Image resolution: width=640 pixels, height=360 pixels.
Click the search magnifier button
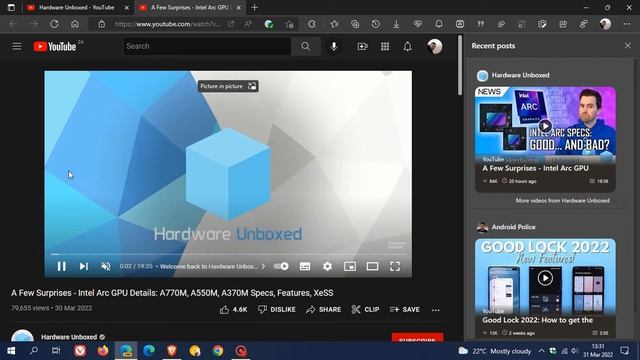(306, 47)
